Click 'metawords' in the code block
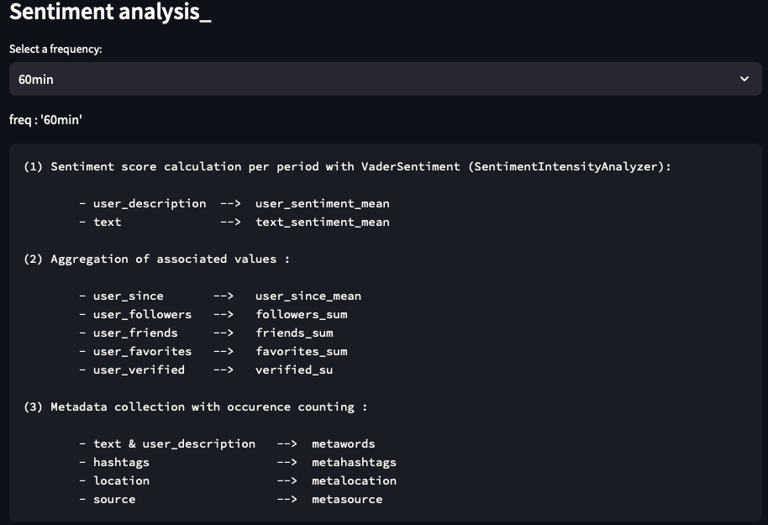Screen dimensions: 768x525 [x=343, y=444]
